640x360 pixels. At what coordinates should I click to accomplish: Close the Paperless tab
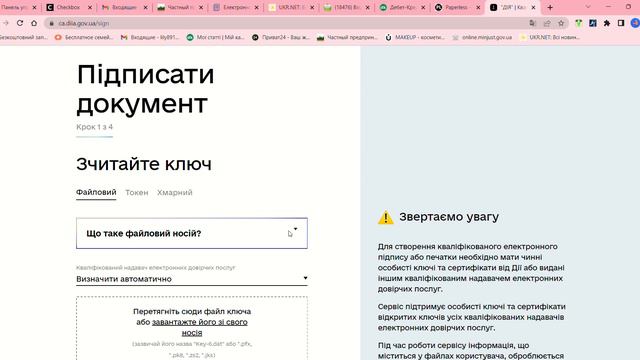click(x=478, y=7)
